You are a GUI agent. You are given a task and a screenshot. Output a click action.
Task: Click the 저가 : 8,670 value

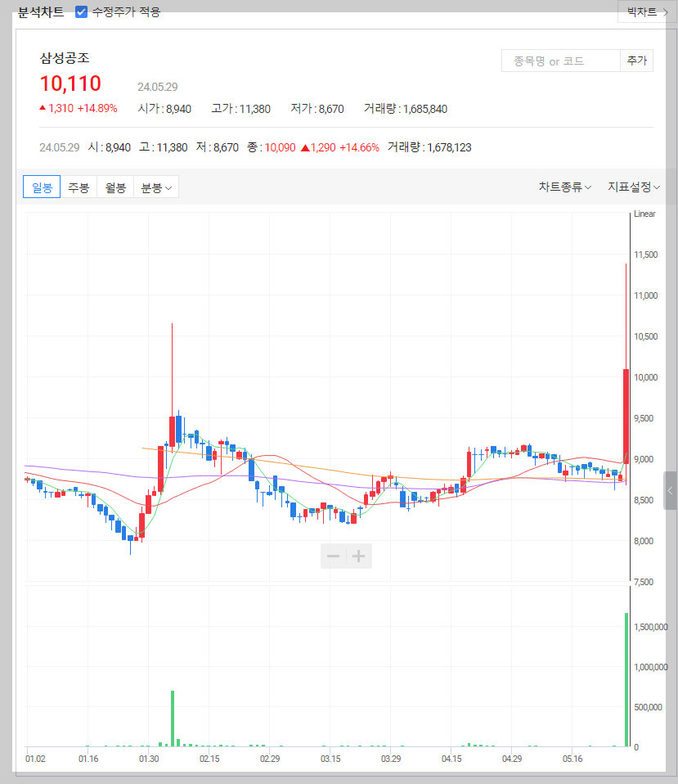[x=317, y=109]
